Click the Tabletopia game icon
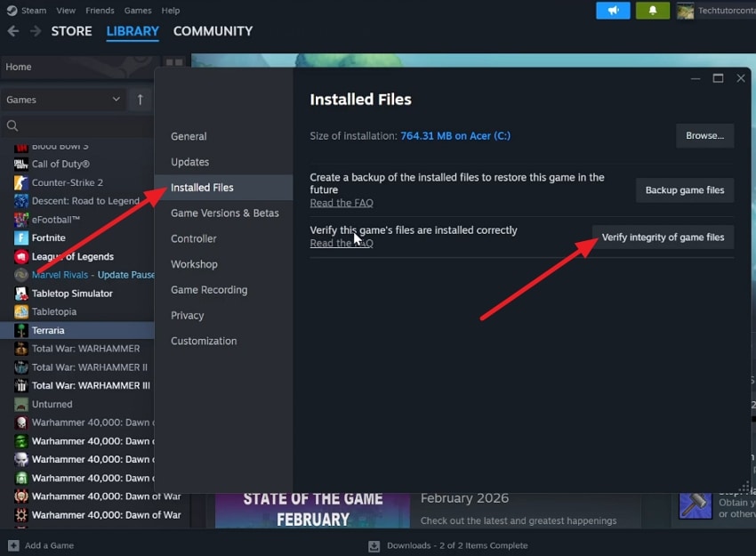 (x=20, y=312)
